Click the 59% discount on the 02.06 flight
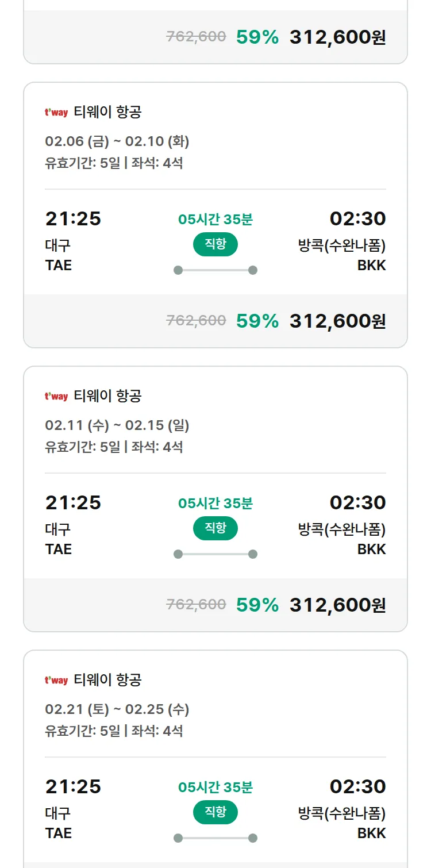 [x=257, y=321]
